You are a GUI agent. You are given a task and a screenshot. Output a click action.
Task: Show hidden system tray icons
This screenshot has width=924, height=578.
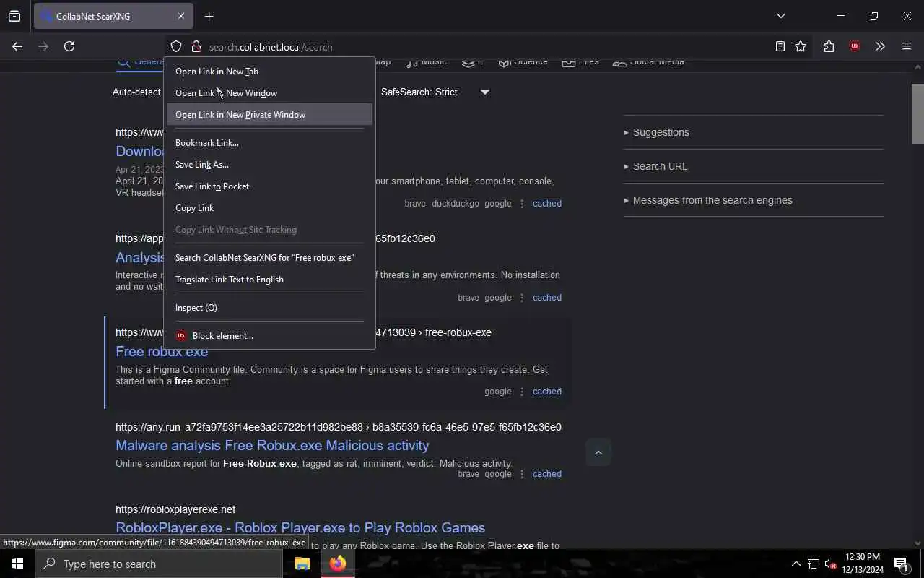[796, 564]
